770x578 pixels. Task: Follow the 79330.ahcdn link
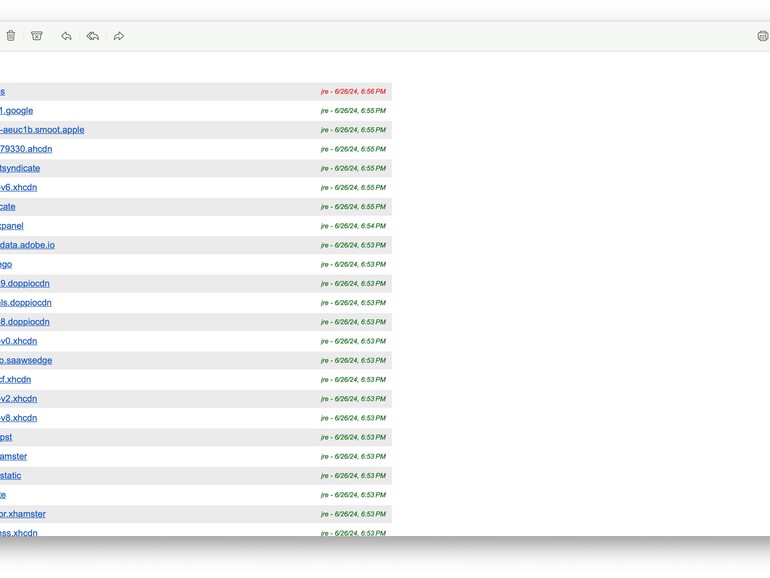[x=26, y=149]
